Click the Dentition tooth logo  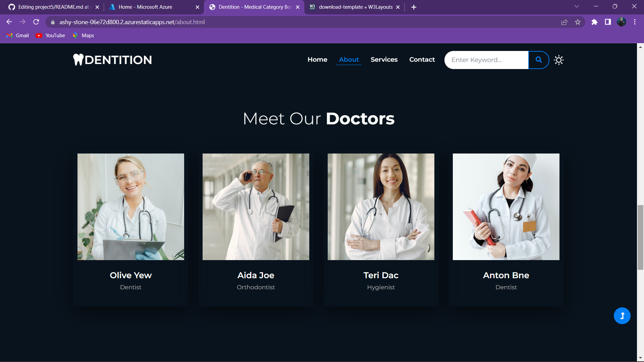coord(112,60)
